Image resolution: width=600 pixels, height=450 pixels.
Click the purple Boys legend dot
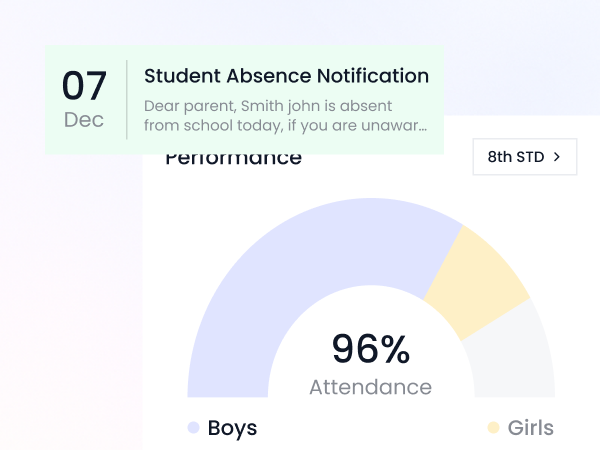[193, 428]
